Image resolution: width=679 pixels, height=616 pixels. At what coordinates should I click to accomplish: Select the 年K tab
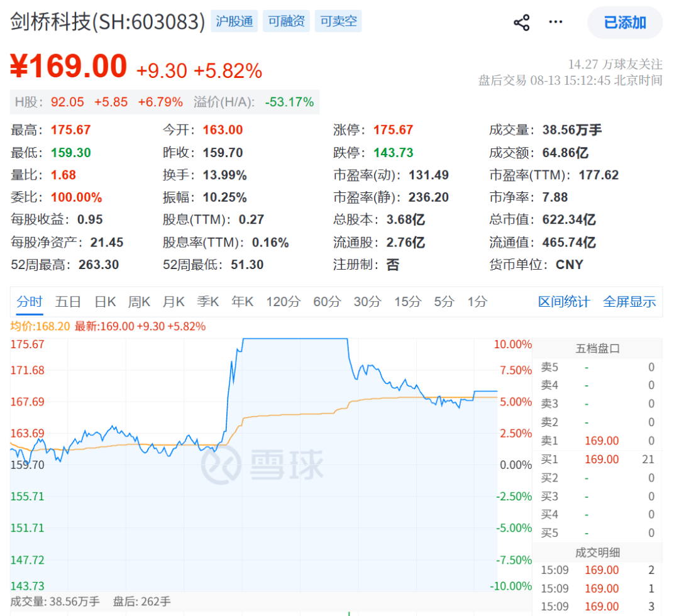(242, 302)
